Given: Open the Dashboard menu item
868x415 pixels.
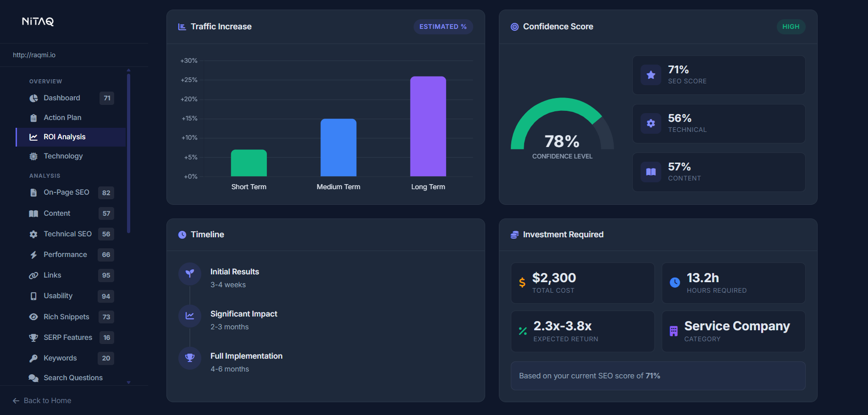Looking at the screenshot, I should [71, 98].
